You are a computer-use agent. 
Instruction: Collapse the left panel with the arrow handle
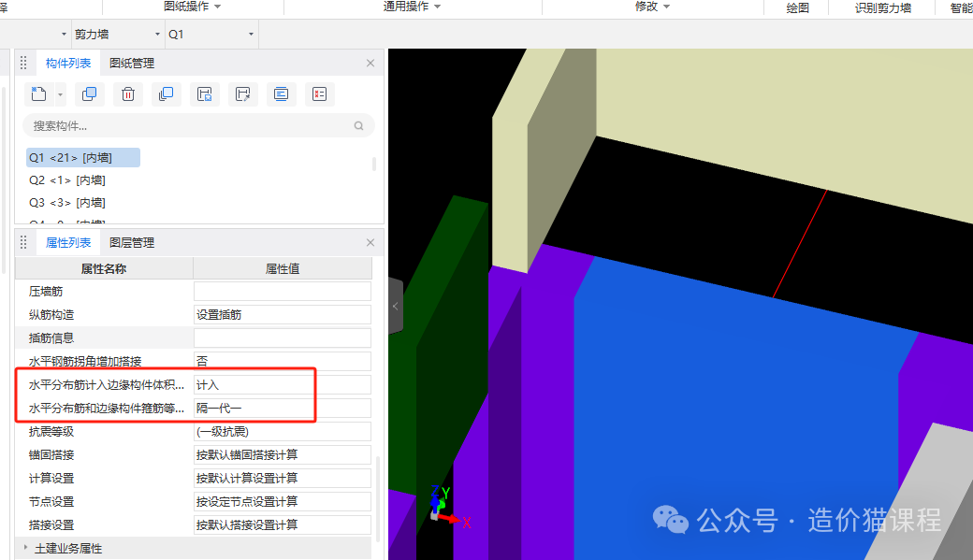395,306
